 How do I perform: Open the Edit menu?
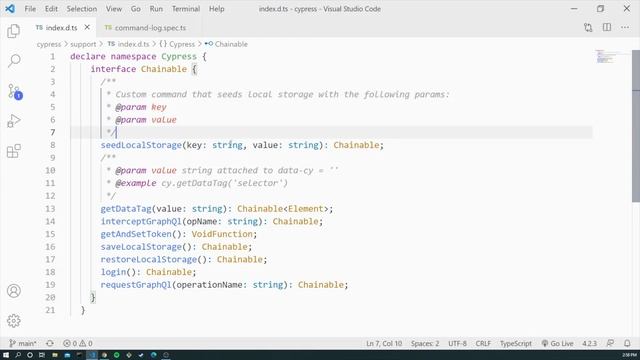click(51, 9)
